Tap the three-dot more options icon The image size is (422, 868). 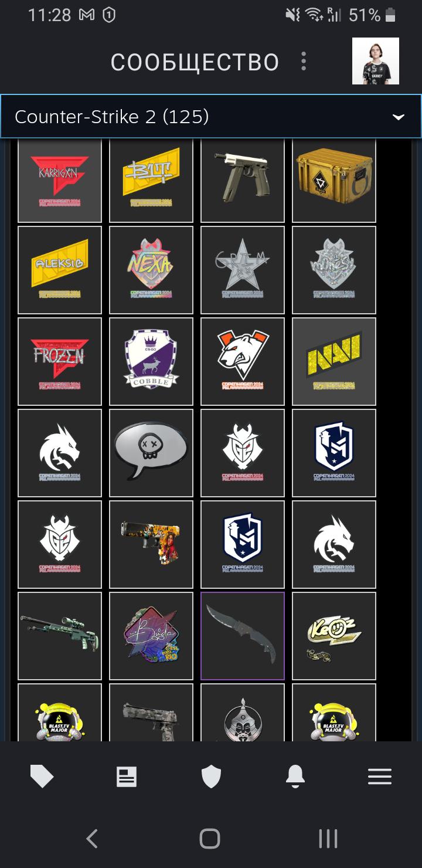[304, 61]
